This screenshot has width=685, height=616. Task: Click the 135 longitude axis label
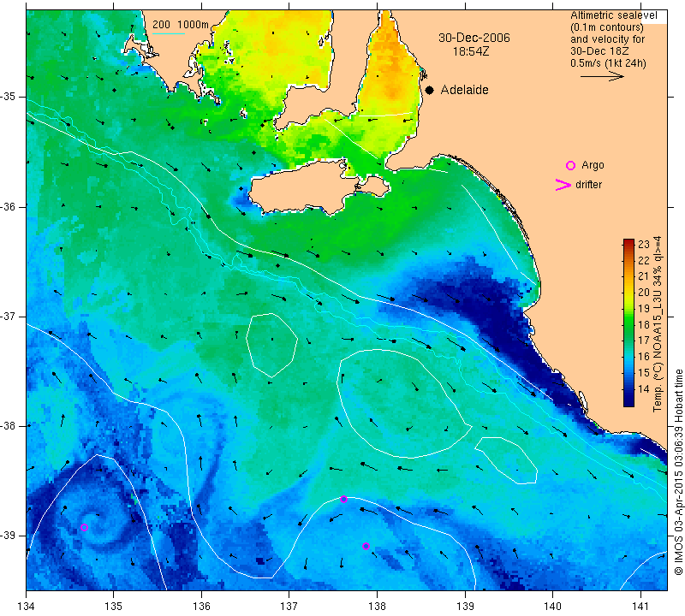pos(114,606)
